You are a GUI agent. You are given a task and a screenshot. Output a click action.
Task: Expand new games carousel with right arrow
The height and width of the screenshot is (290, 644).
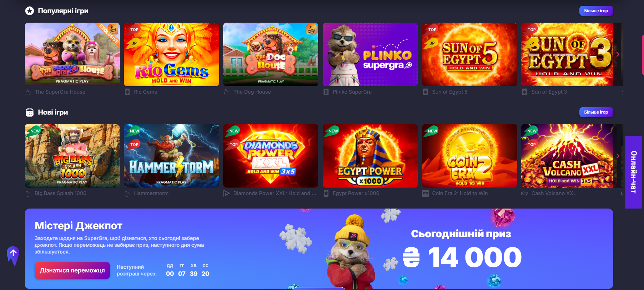pos(618,156)
